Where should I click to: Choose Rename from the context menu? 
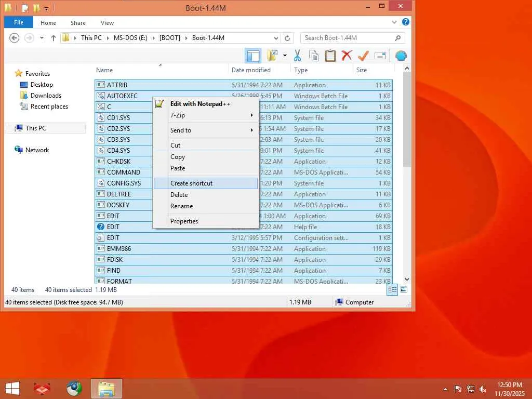tap(206, 206)
